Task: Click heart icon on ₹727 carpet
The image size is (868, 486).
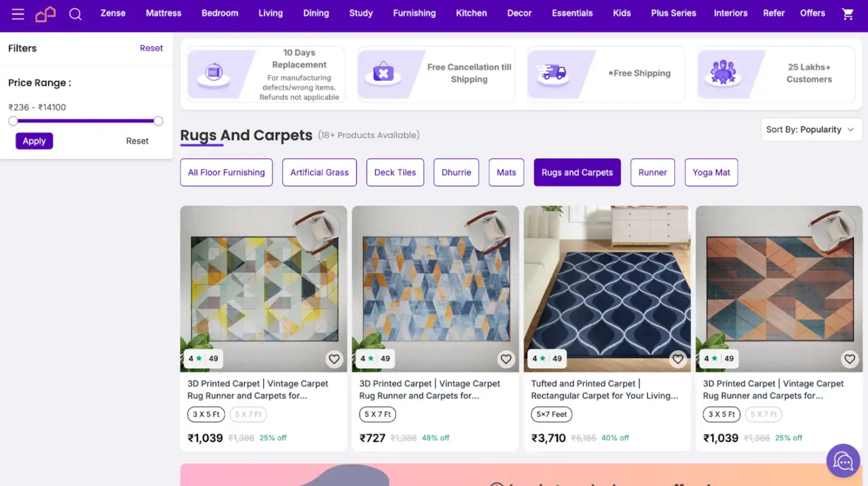Action: [506, 359]
